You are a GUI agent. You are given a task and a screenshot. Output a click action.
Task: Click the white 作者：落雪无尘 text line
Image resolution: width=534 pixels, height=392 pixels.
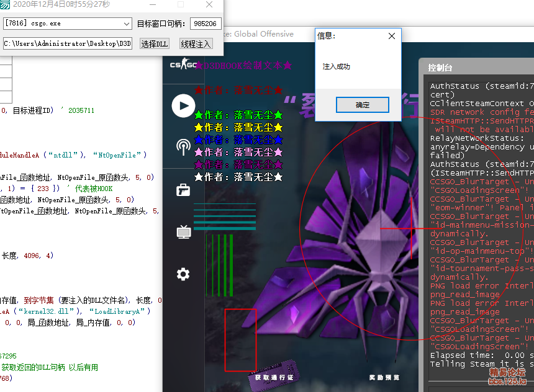click(238, 177)
